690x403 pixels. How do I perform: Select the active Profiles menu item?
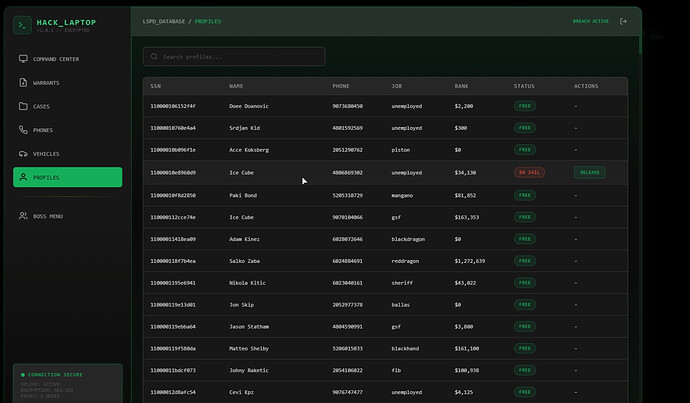pos(67,177)
